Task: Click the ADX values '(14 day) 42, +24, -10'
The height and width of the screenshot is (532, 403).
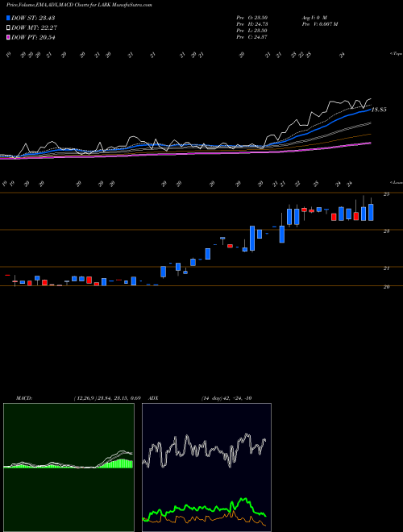Action: (226, 398)
